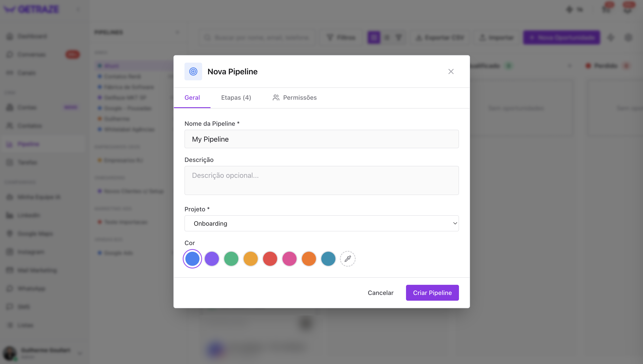The width and height of the screenshot is (643, 364).
Task: Select the teal blue color swatch
Action: pyautogui.click(x=328, y=259)
